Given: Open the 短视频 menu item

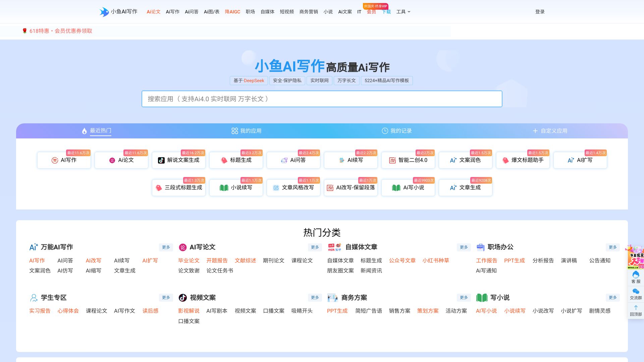Looking at the screenshot, I should coord(286,12).
